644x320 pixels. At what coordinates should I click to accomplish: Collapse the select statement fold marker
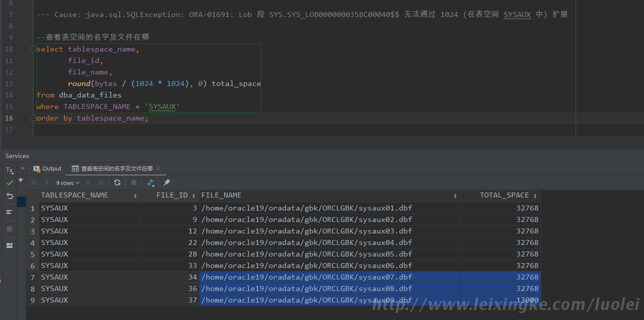tap(33, 49)
